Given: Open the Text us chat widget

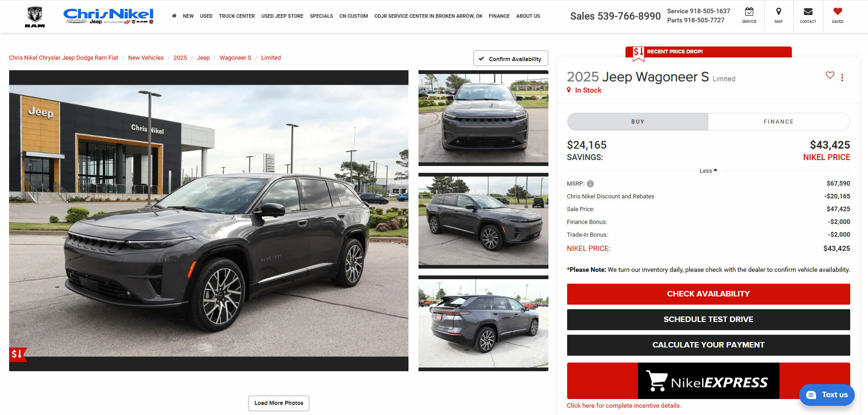Looking at the screenshot, I should (827, 395).
